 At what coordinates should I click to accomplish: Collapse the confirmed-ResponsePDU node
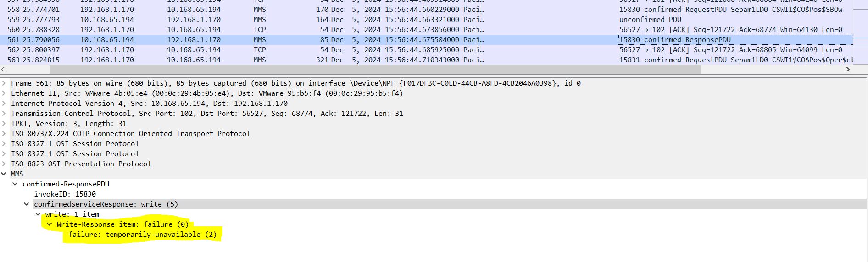15,184
